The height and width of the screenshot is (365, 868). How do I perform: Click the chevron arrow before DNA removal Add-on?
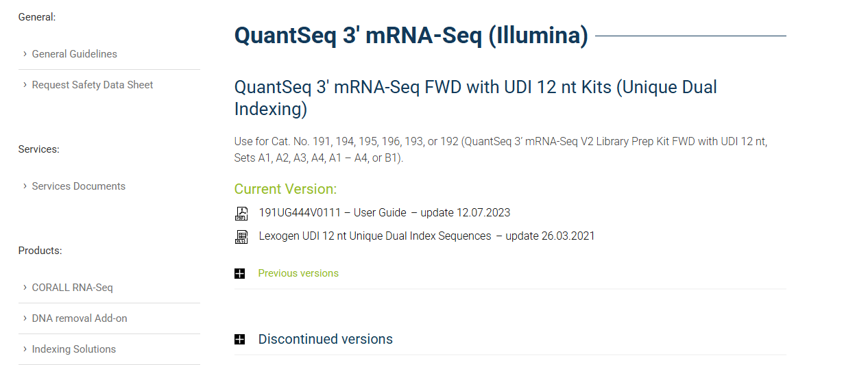(25, 318)
